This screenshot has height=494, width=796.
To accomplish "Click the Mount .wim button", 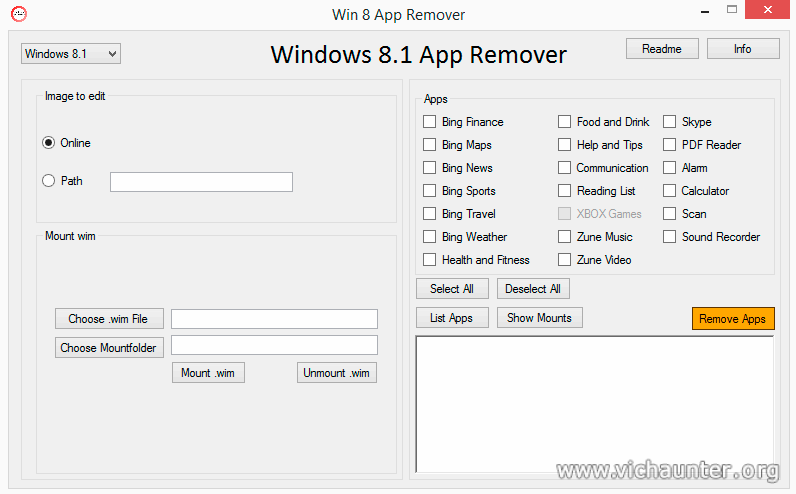I will pos(208,373).
